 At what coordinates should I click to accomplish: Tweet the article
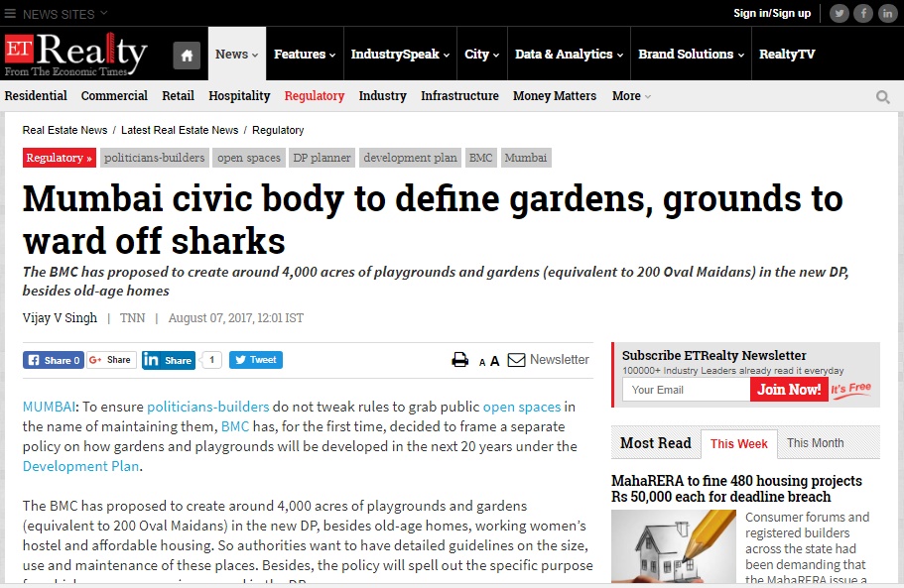point(255,360)
